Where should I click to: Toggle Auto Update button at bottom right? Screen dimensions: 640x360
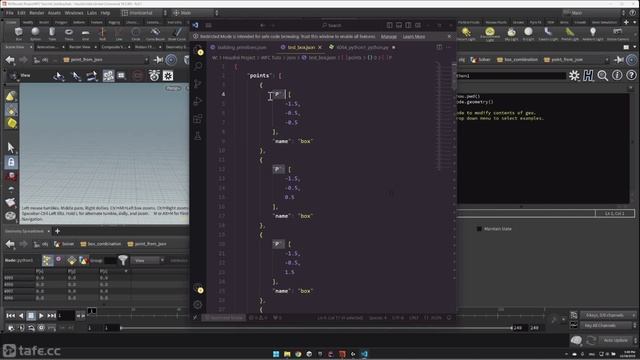616,340
